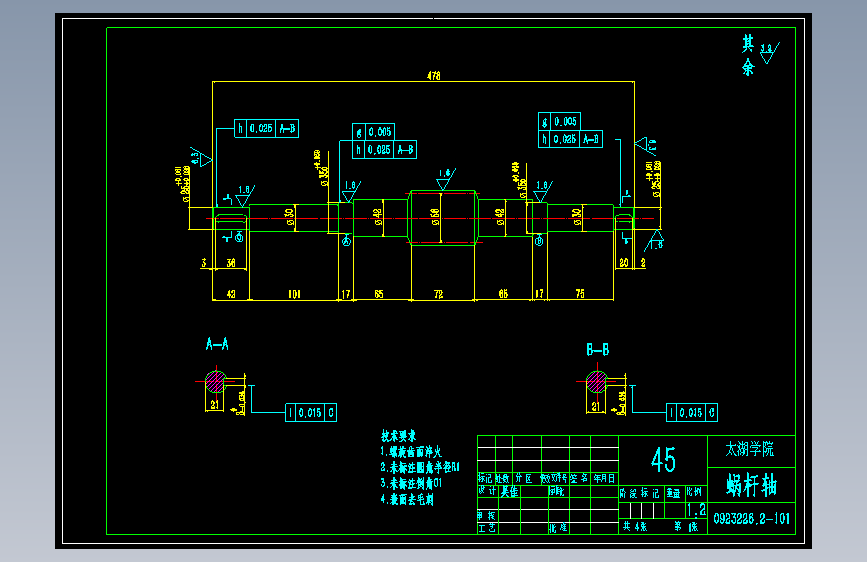867x562 pixels.
Task: Click the 工艺 title block label
Action: click(487, 528)
